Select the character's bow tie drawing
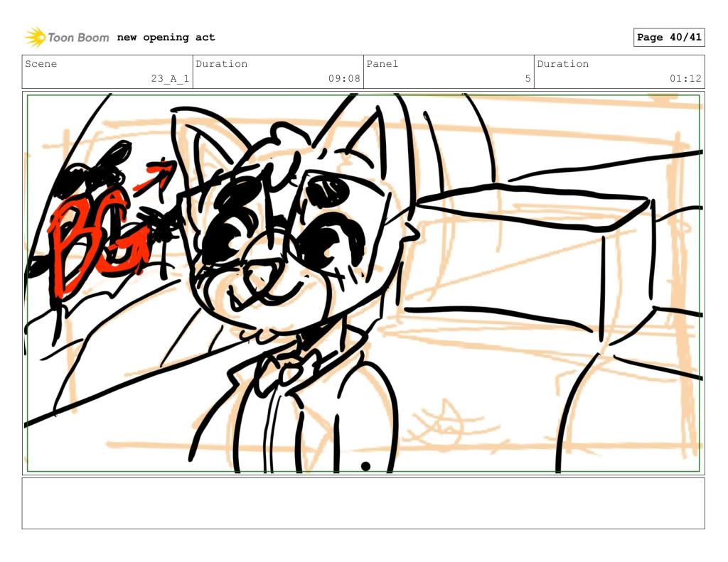 pyautogui.click(x=287, y=370)
